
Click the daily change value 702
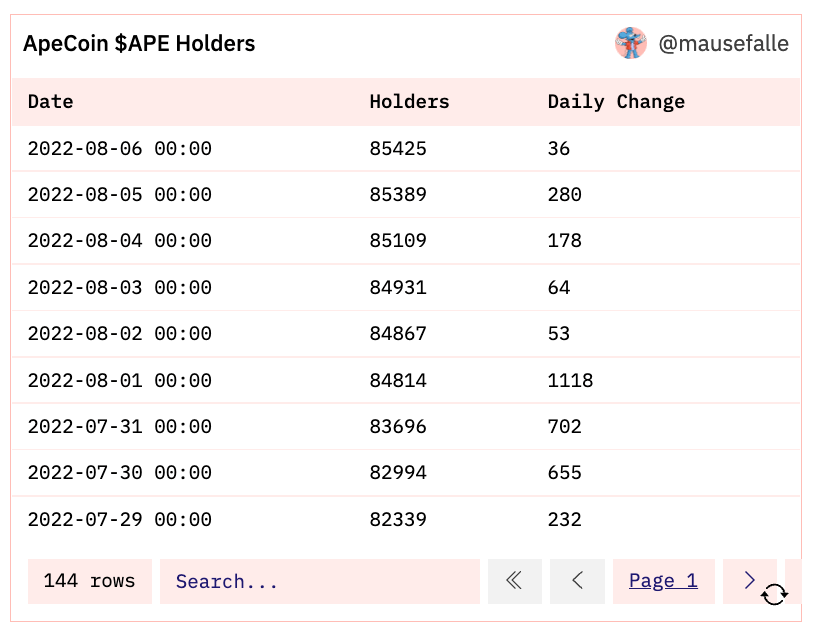coord(564,427)
